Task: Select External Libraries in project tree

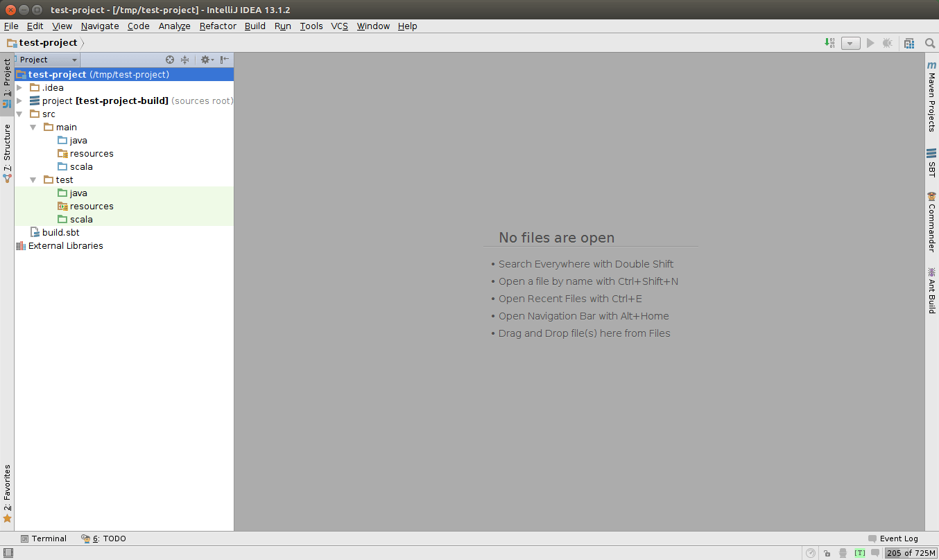Action: [x=60, y=245]
